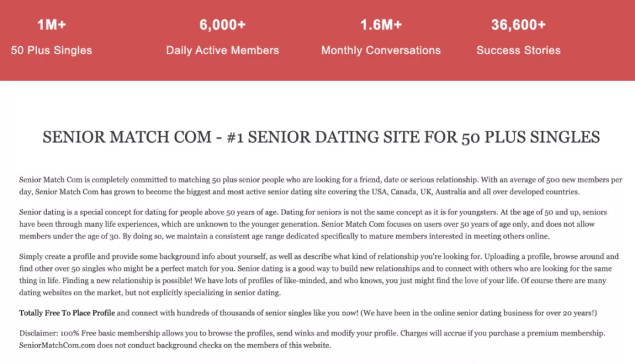Click the paragraph beginning Simply create a profile

click(319, 275)
